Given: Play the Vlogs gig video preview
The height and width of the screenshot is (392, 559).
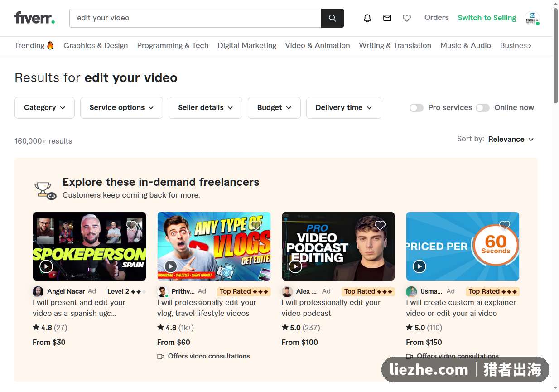Looking at the screenshot, I should coord(170,266).
